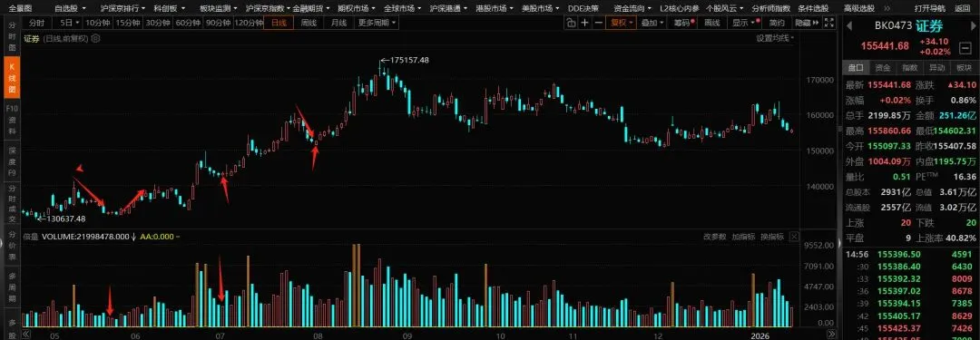Click the 130637.48 low price label
This screenshot has width=980, height=340.
(x=65, y=219)
